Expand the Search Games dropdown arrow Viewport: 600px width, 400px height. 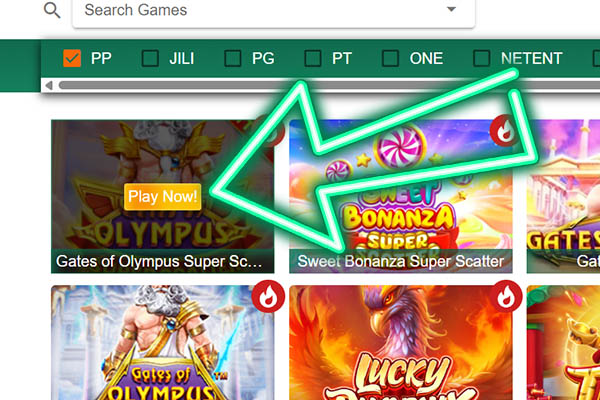point(452,9)
